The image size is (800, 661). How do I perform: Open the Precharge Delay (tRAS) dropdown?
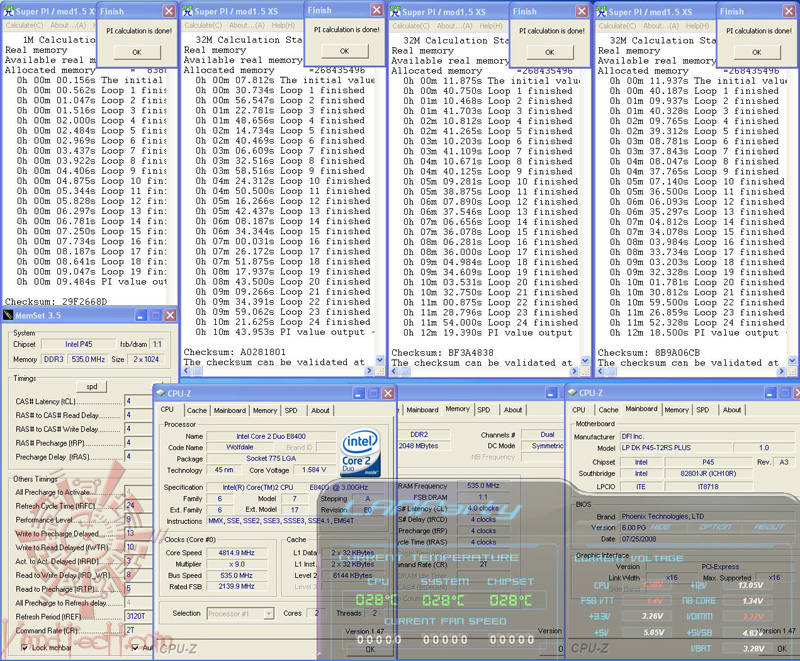point(138,456)
